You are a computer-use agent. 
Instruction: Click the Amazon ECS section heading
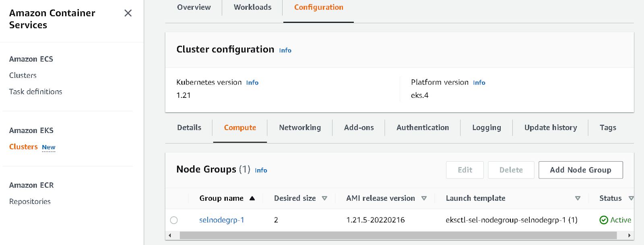pos(31,59)
